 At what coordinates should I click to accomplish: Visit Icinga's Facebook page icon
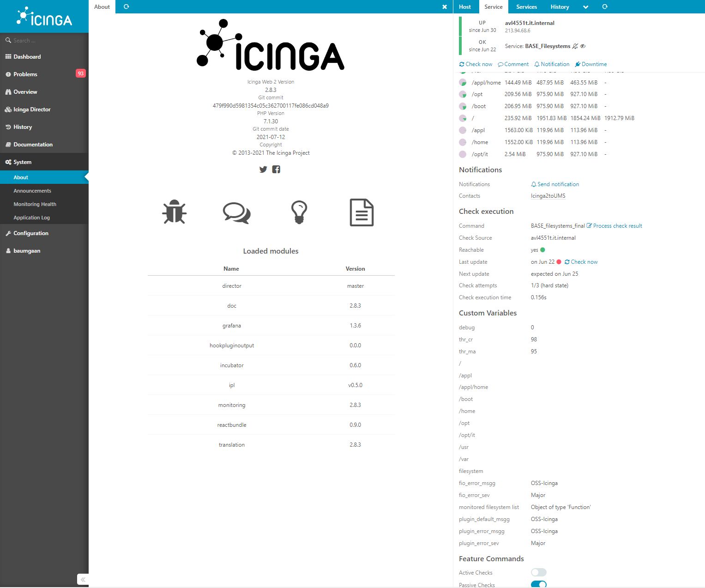[276, 170]
